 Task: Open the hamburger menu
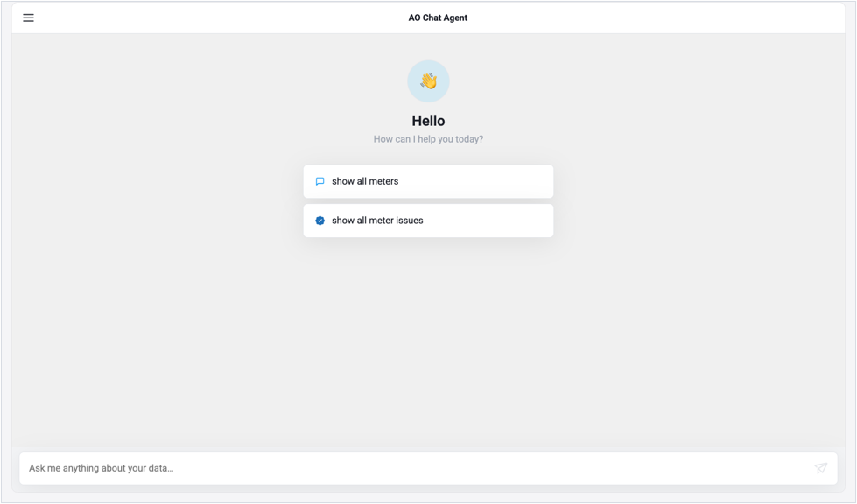[x=28, y=18]
